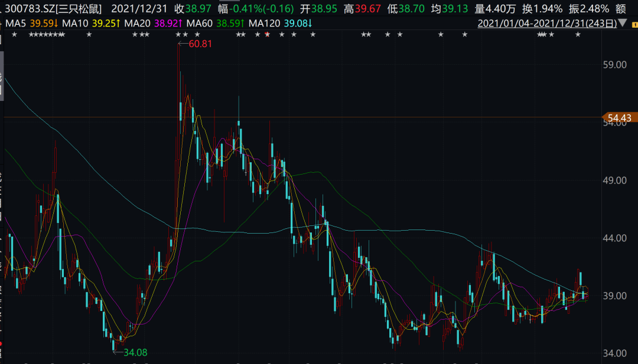Click the 2021/01/04-2021/12/31 date range link

547,23
